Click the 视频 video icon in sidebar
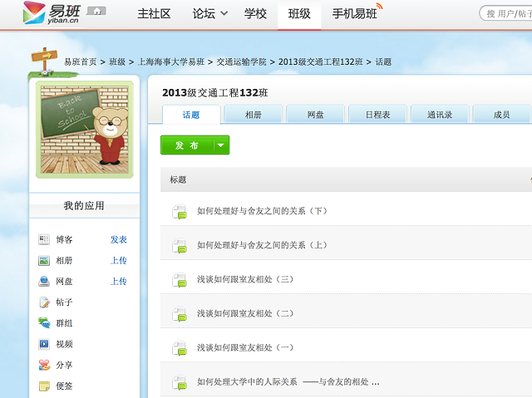The width and height of the screenshot is (532, 398). click(44, 344)
